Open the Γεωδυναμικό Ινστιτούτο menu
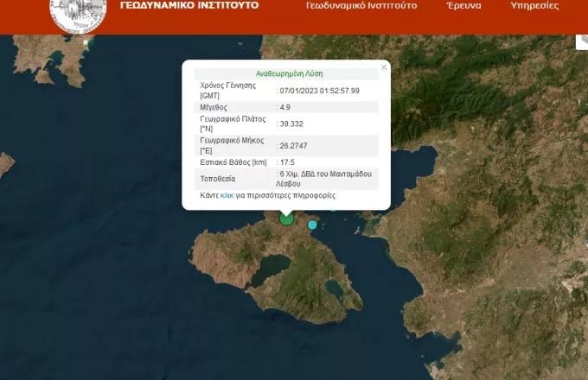Screen dimensions: 588x380 [361, 6]
